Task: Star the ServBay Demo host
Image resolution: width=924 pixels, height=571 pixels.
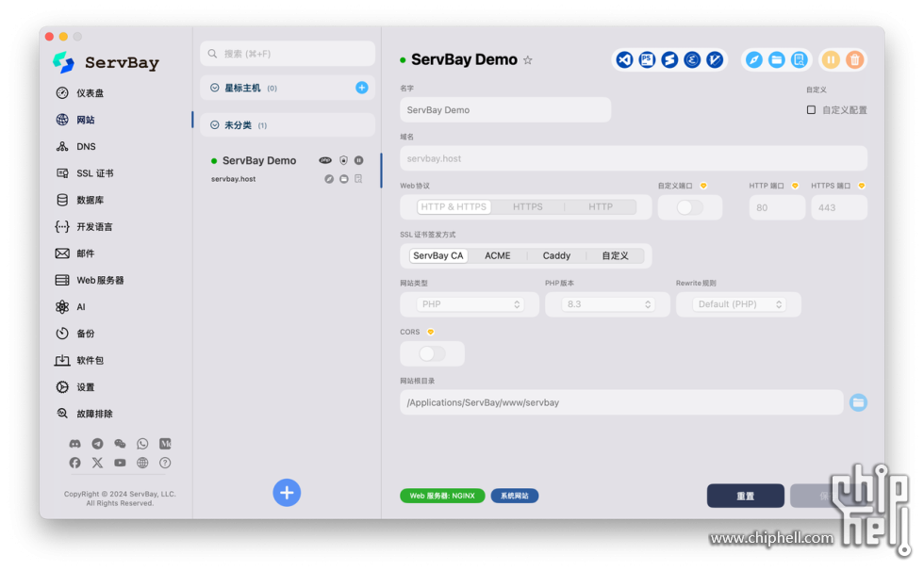Action: point(528,60)
